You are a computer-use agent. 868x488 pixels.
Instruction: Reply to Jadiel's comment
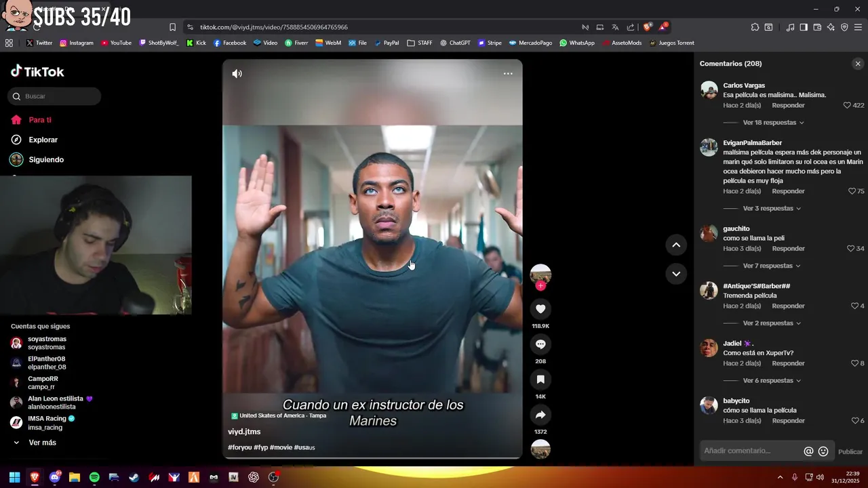788,363
